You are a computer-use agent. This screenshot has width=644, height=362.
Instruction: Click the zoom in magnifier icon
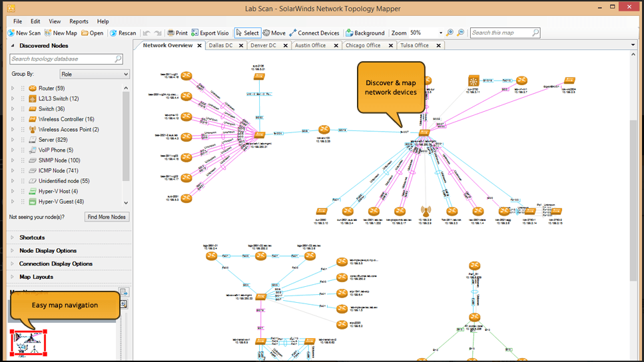tap(450, 33)
